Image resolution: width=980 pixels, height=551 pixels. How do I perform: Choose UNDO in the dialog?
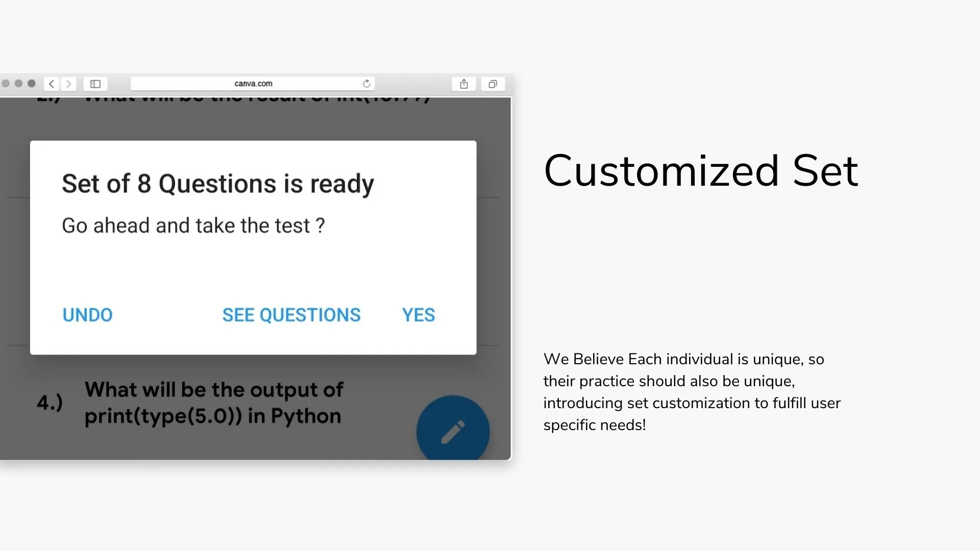click(x=87, y=315)
